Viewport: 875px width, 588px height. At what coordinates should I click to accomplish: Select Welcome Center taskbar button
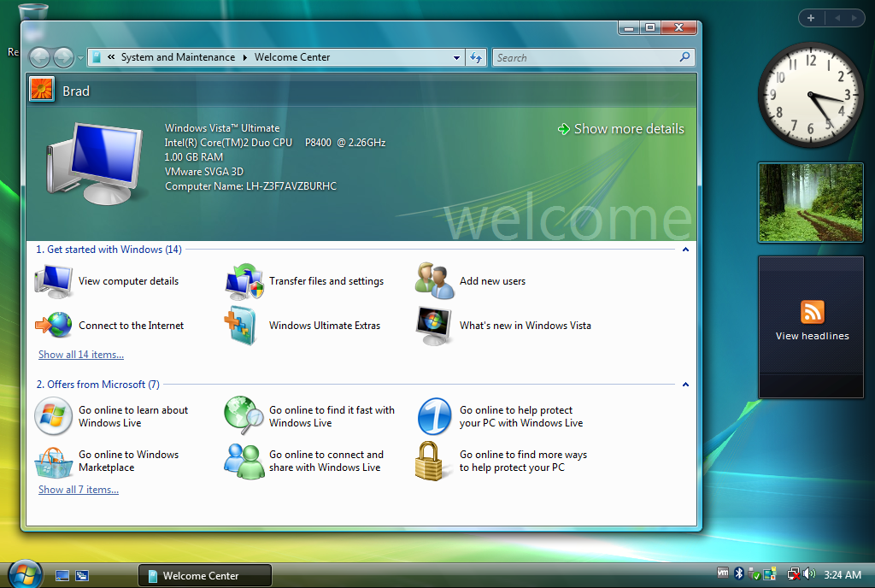pos(205,576)
